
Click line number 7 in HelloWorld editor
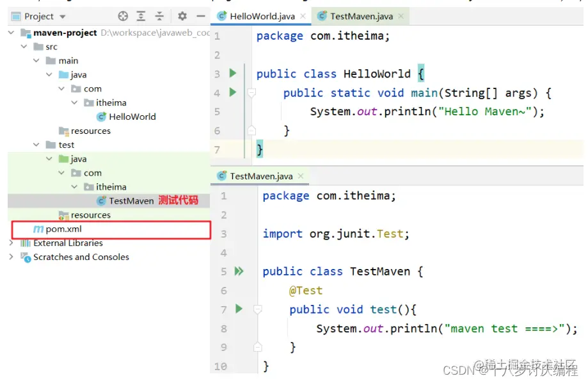tap(217, 150)
